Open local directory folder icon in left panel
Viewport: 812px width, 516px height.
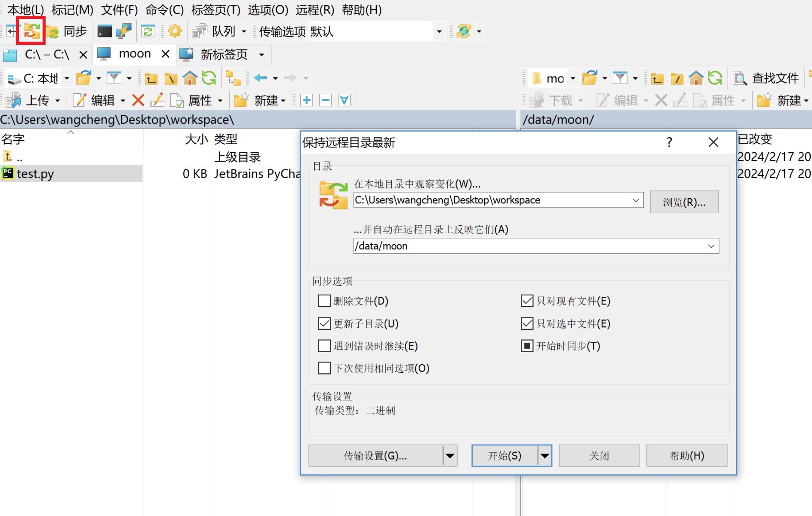pyautogui.click(x=84, y=78)
